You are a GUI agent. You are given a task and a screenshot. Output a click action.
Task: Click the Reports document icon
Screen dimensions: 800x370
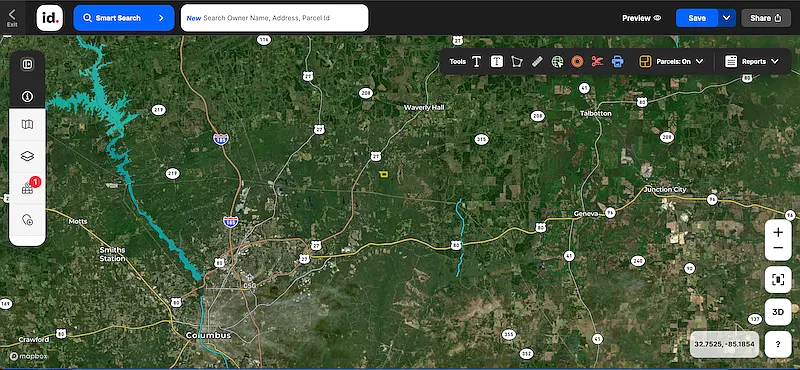(731, 61)
